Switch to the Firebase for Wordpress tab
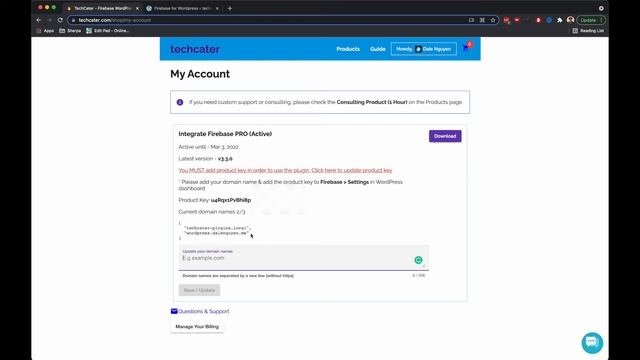The image size is (640, 360). point(182,8)
